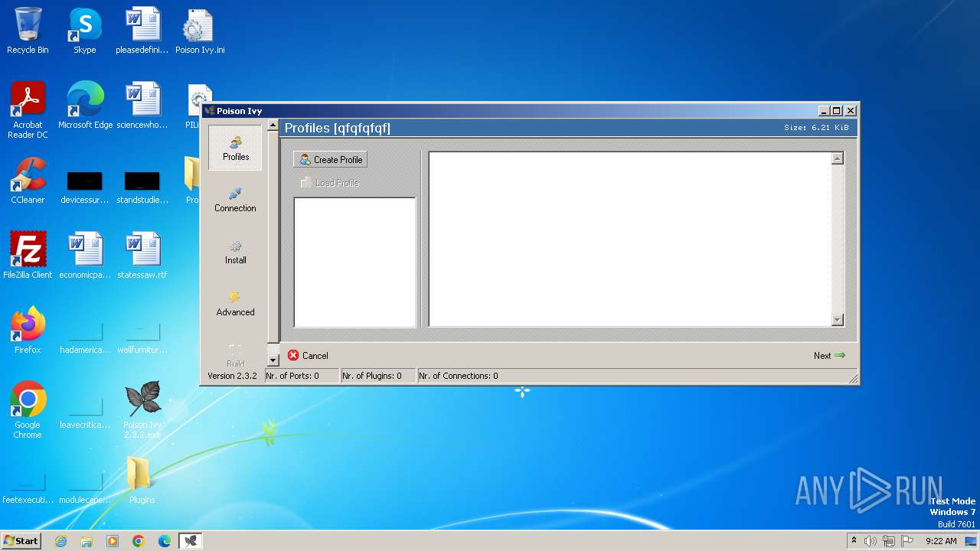Select the Recycle Bin desktop icon
Viewport: 980px width, 551px height.
point(28,31)
